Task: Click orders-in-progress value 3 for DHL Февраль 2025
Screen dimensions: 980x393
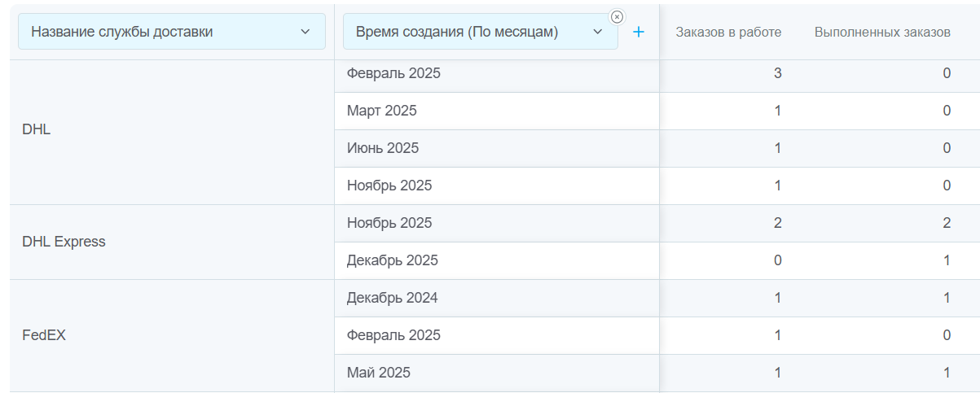Action: (x=777, y=73)
